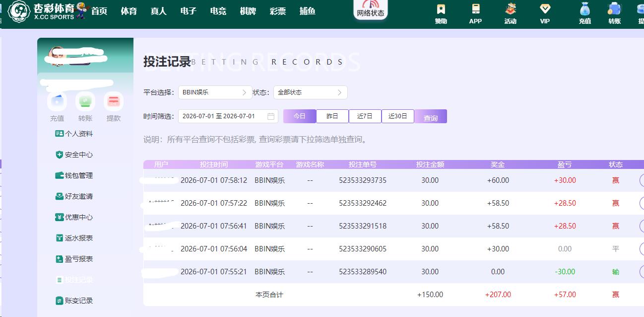Viewport: 644px width, 317px height.
Task: Open the 彩票 top menu item
Action: pos(278,11)
